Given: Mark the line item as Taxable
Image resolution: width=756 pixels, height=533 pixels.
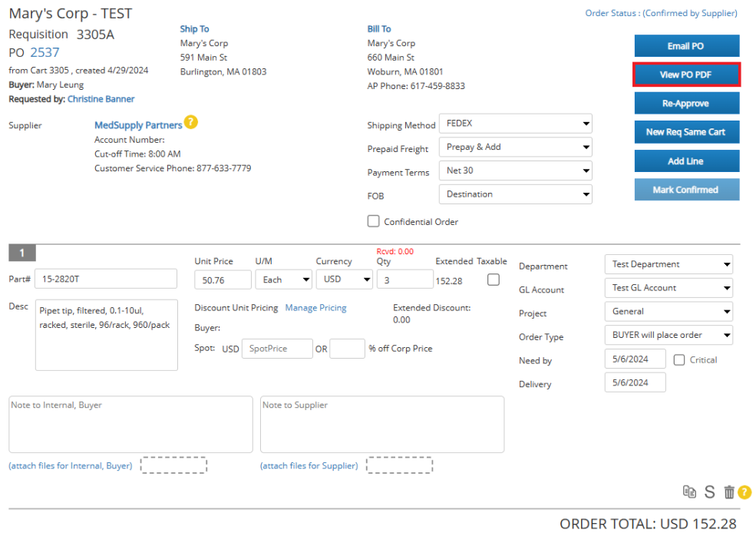Looking at the screenshot, I should tap(494, 279).
